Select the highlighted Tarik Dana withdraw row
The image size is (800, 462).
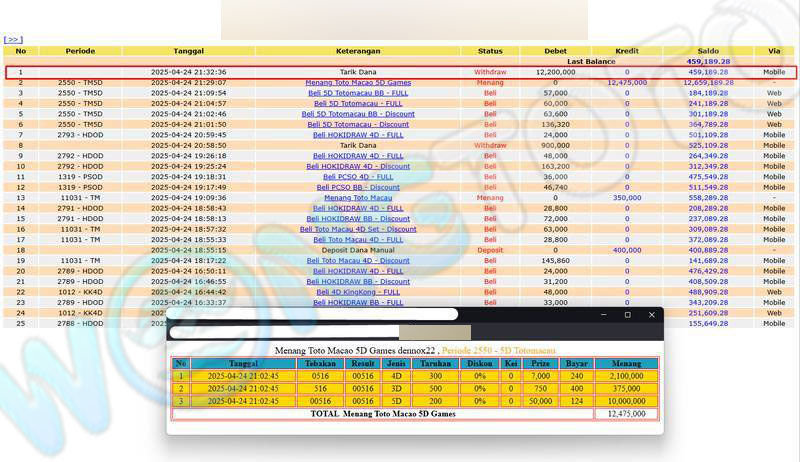coord(358,72)
